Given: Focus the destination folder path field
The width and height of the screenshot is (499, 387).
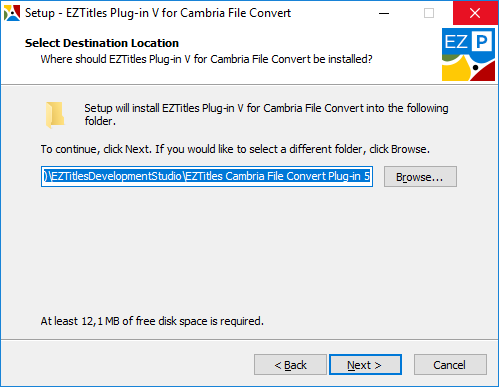Looking at the screenshot, I should click(207, 177).
